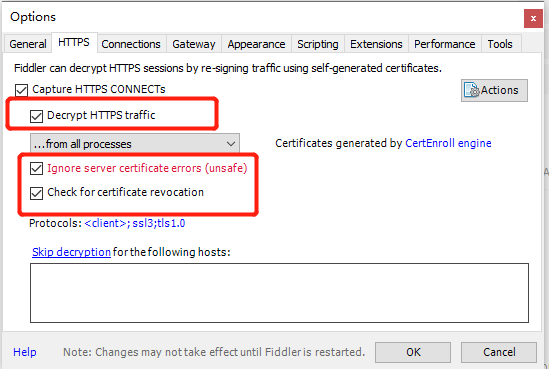The width and height of the screenshot is (549, 369).
Task: Expand the '...from all processes' dropdown
Action: point(135,144)
